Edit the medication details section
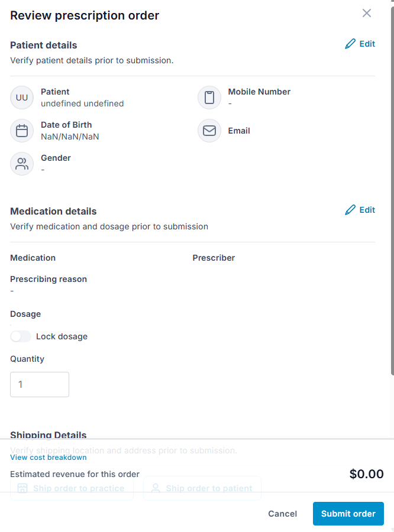Screen dimensions: 394x532 (x=360, y=210)
